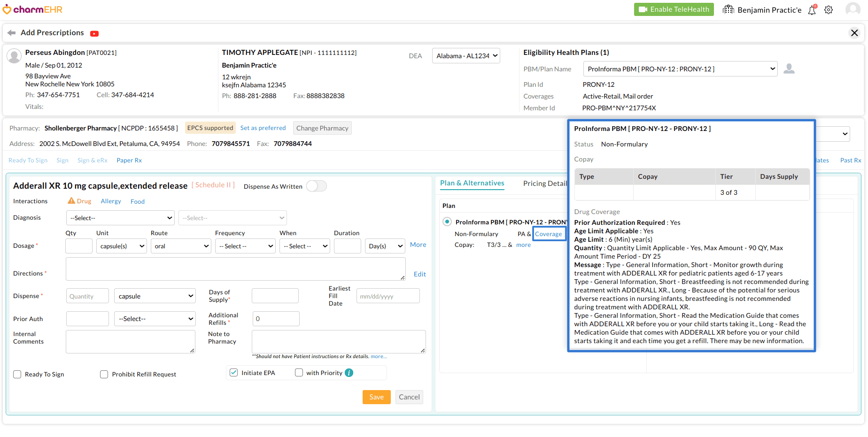
Task: Open the YouTube help video icon
Action: [x=94, y=33]
